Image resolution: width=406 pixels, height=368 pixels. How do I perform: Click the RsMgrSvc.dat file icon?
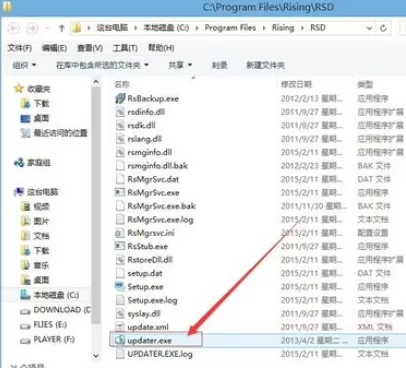[120, 179]
